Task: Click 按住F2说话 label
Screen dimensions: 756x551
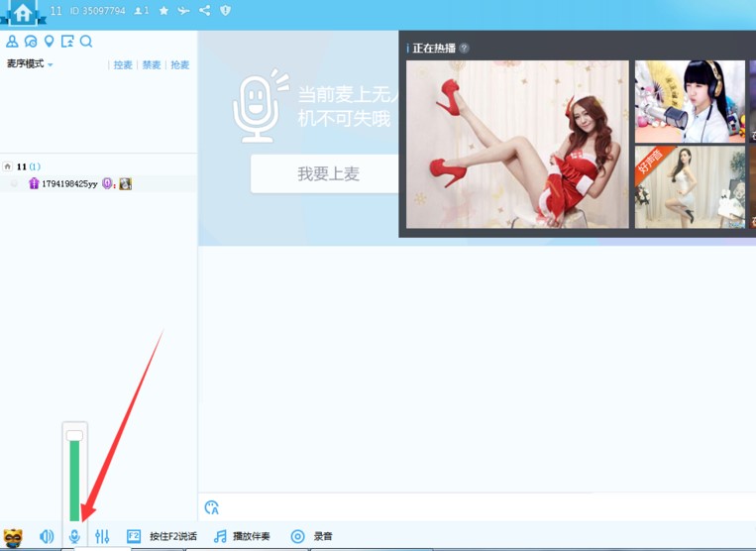Action: tap(173, 536)
